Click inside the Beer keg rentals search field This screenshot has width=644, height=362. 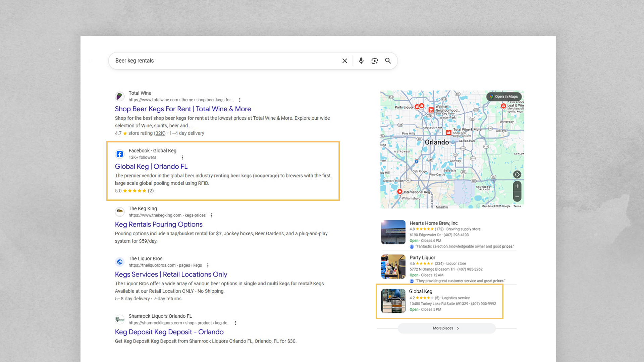[201, 61]
